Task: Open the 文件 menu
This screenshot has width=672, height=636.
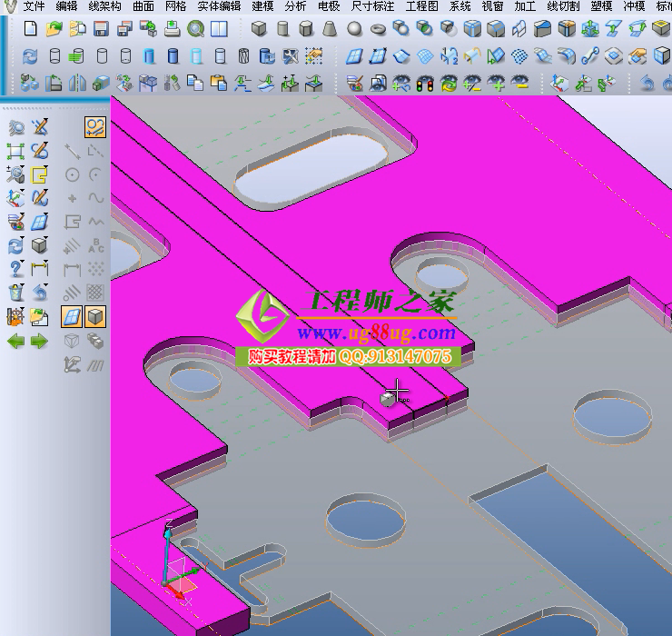Action: click(x=34, y=6)
